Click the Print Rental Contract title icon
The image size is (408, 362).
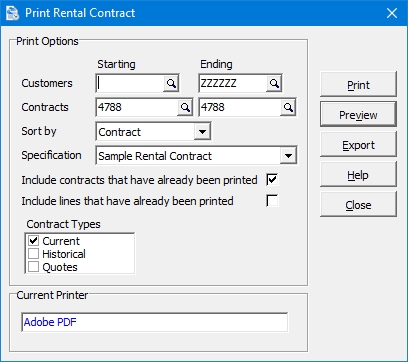(x=13, y=13)
